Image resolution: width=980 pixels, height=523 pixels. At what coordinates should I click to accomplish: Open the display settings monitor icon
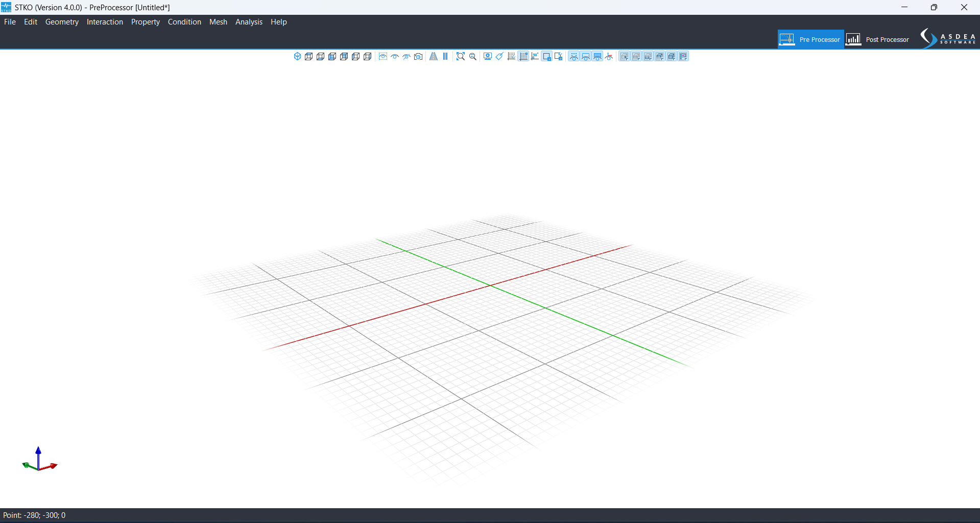(488, 56)
